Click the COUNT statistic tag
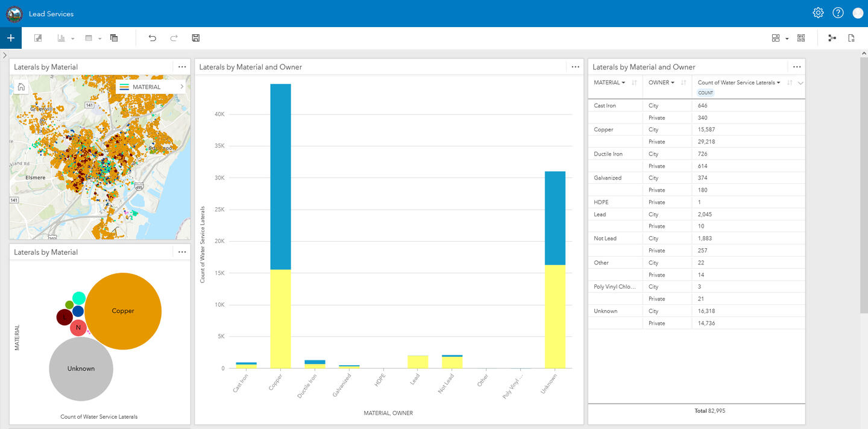Screen dimensions: 868x429 click(705, 93)
